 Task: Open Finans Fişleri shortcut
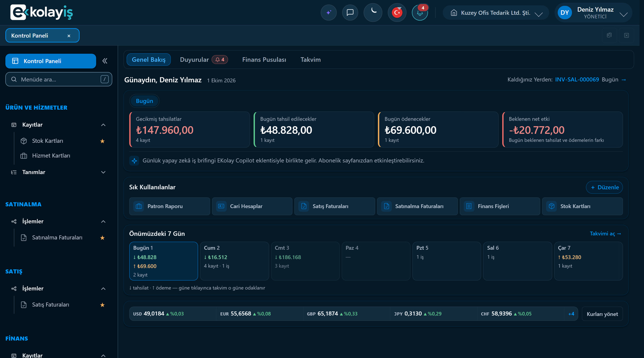pos(500,206)
